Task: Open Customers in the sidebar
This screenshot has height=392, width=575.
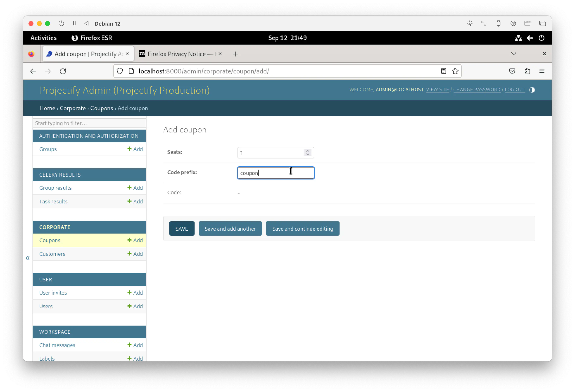Action: (52, 254)
